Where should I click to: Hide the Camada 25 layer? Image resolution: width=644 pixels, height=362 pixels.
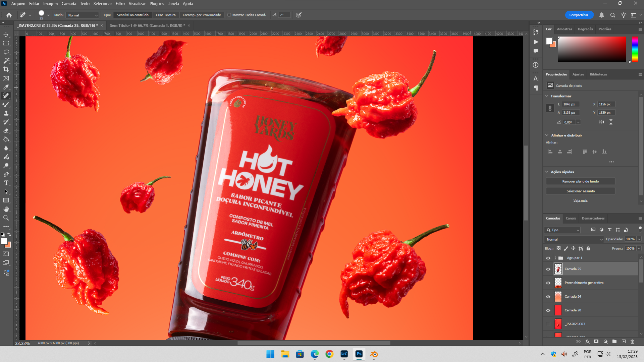(x=548, y=269)
